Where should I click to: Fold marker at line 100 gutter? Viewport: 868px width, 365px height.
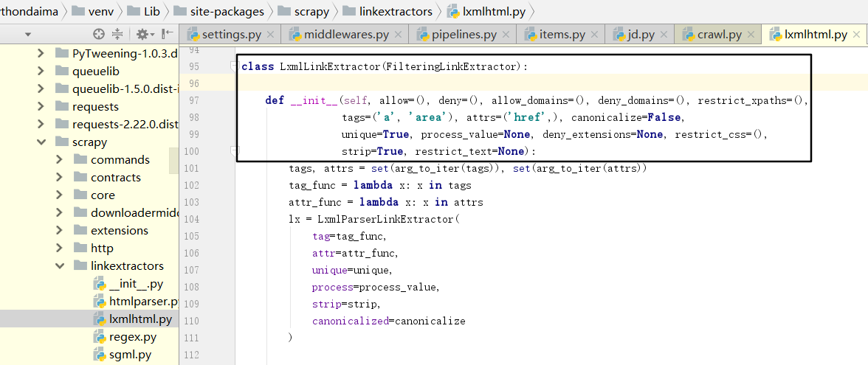tap(234, 150)
